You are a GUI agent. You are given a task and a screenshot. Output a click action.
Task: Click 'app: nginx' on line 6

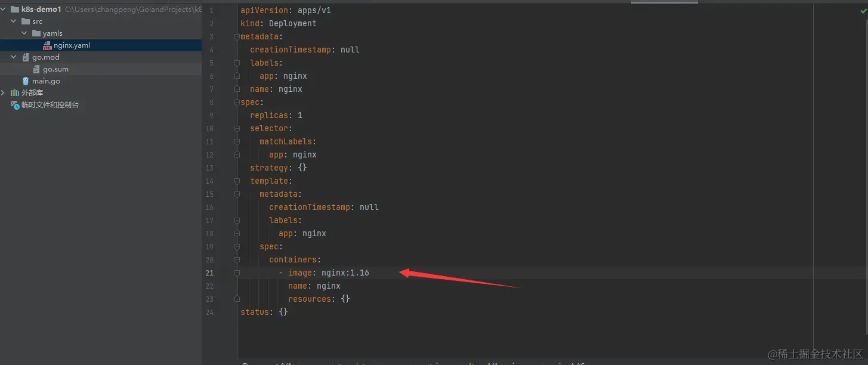pos(283,76)
